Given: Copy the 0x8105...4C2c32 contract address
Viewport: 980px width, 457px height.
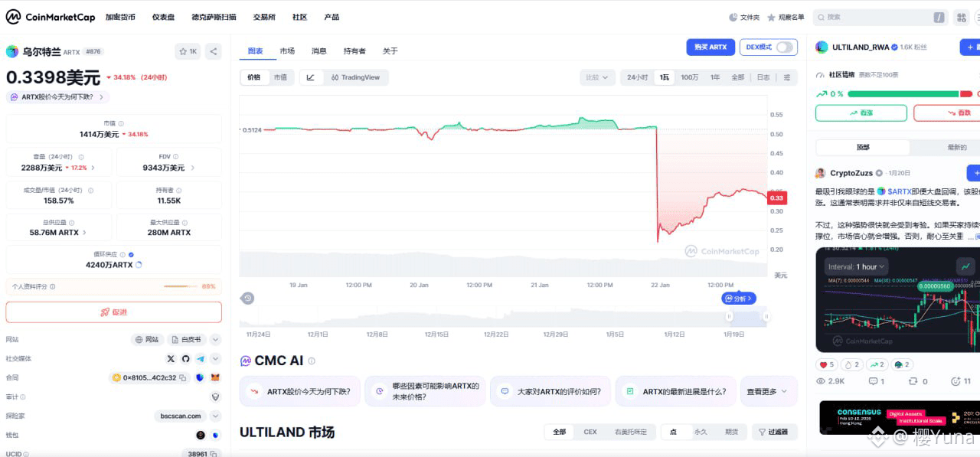Looking at the screenshot, I should point(183,377).
